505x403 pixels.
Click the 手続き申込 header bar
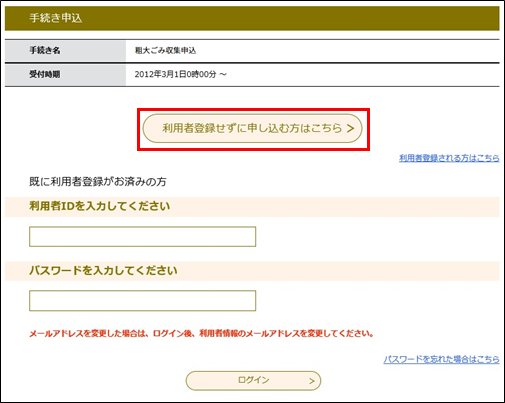point(252,18)
